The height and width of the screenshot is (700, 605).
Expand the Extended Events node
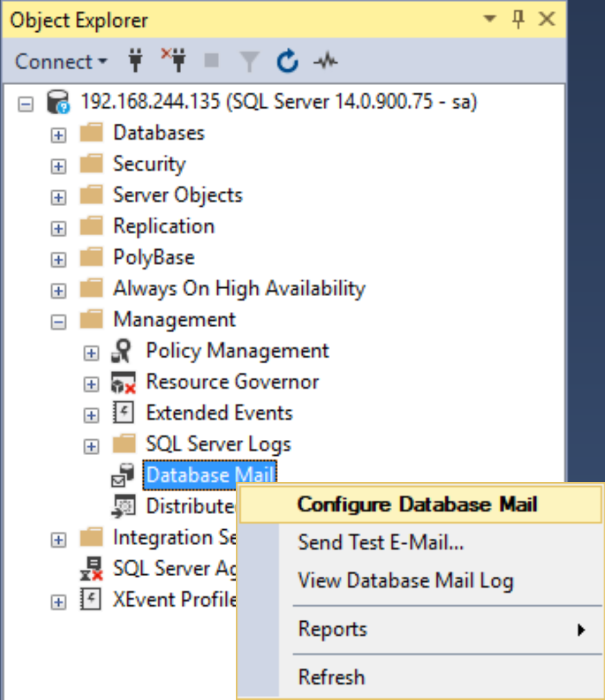pyautogui.click(x=91, y=416)
